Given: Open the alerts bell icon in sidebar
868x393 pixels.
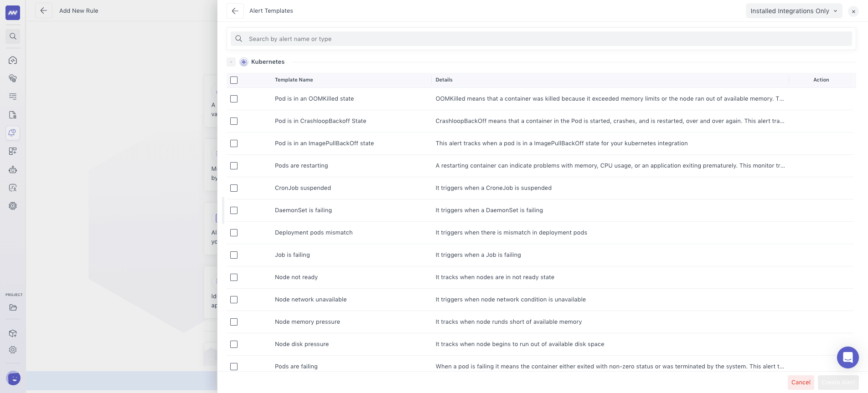Looking at the screenshot, I should pyautogui.click(x=13, y=133).
